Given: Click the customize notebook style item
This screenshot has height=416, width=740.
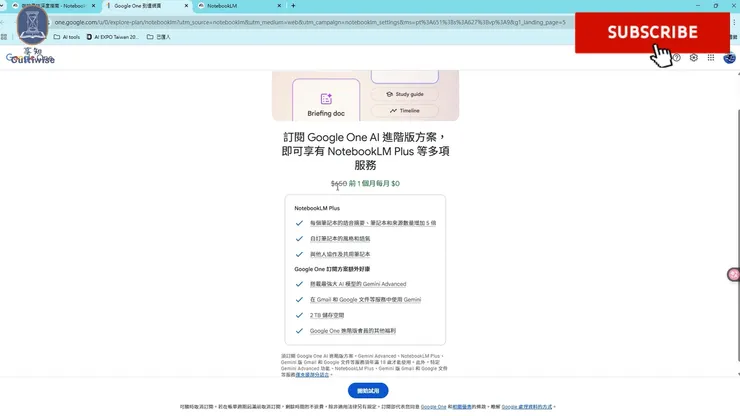Looking at the screenshot, I should 340,238.
